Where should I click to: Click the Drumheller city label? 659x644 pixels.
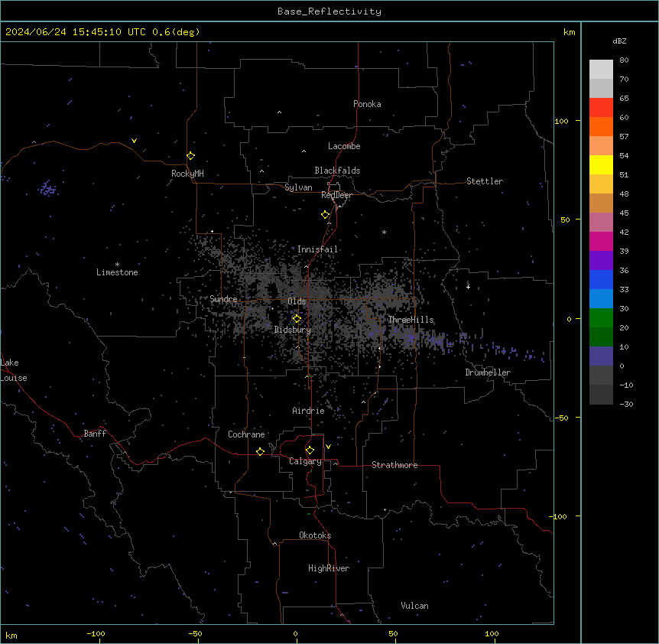coord(488,372)
